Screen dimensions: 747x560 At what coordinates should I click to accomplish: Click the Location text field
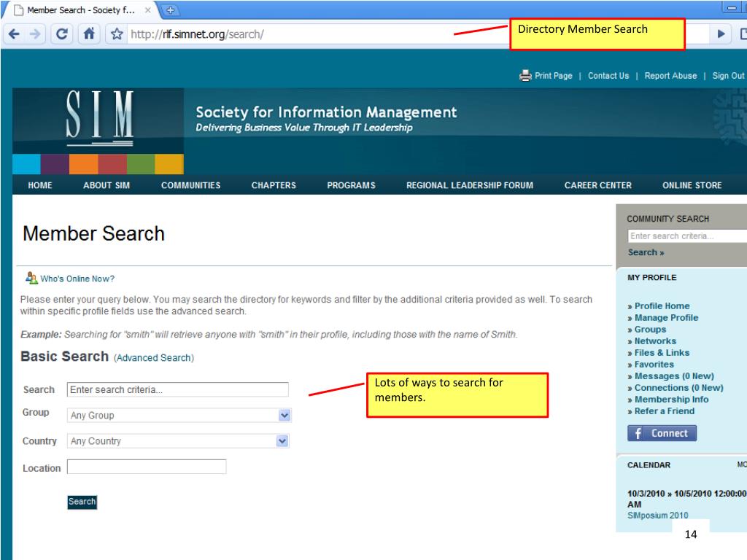coord(147,467)
